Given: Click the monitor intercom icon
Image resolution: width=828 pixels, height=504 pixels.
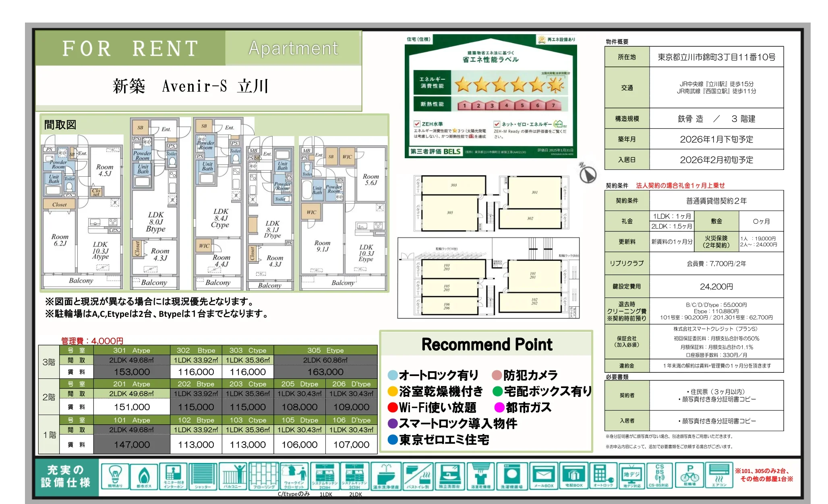Looking at the screenshot, I should pos(173,476).
